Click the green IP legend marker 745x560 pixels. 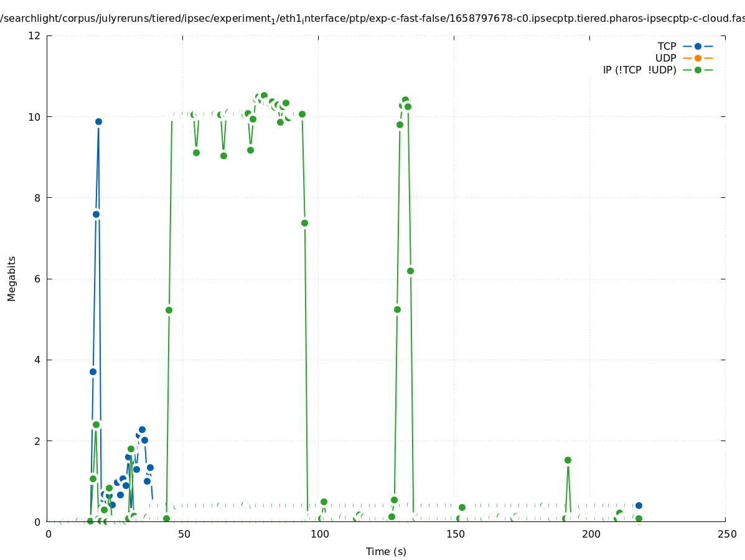pyautogui.click(x=698, y=70)
